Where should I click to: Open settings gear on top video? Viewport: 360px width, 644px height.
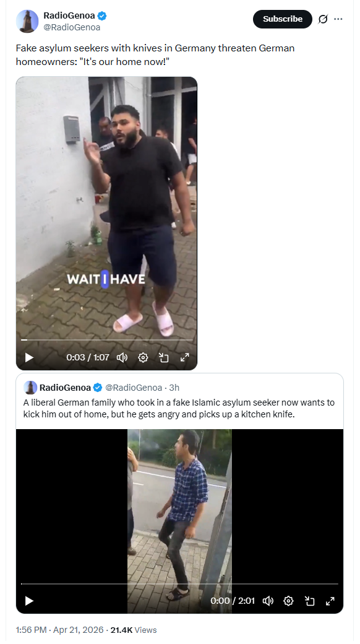pyautogui.click(x=143, y=357)
